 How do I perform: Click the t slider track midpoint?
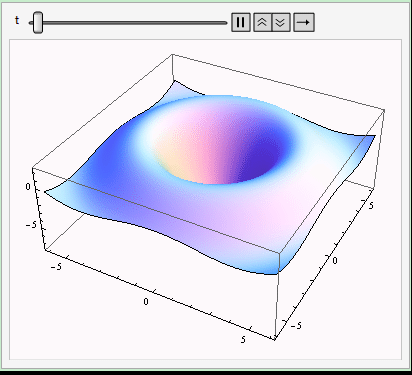pyautogui.click(x=128, y=23)
